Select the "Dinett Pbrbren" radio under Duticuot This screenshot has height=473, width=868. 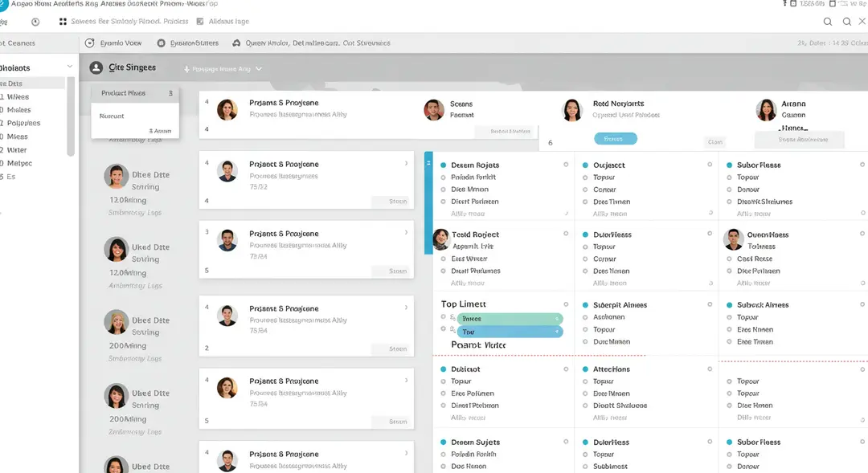pyautogui.click(x=444, y=406)
